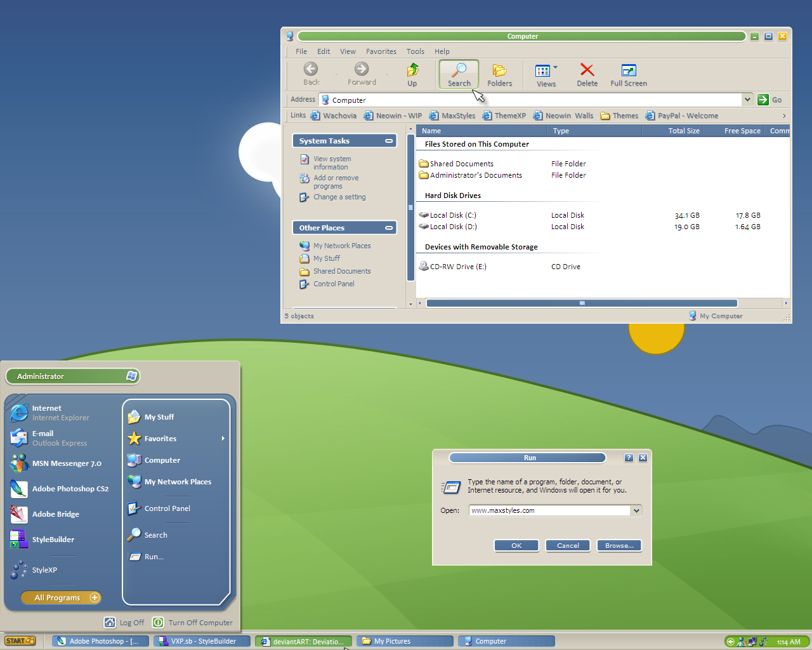Screen dimensions: 812x650
Task: Open Wachovia link in Links bar
Action: coord(334,116)
